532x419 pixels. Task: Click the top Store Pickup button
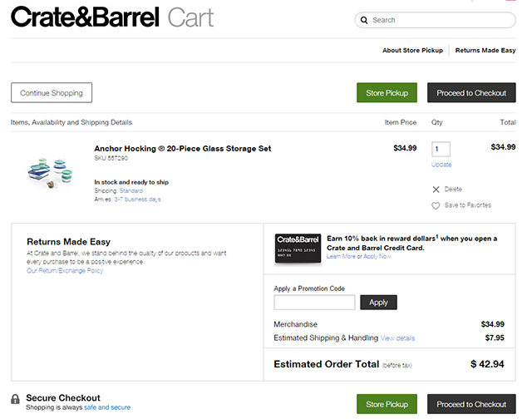[x=387, y=92]
